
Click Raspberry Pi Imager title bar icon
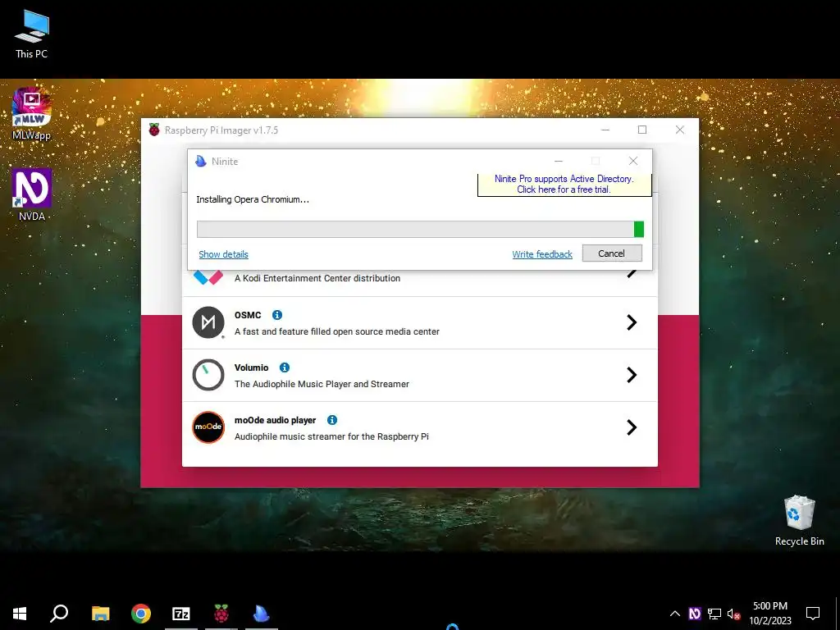tap(154, 130)
